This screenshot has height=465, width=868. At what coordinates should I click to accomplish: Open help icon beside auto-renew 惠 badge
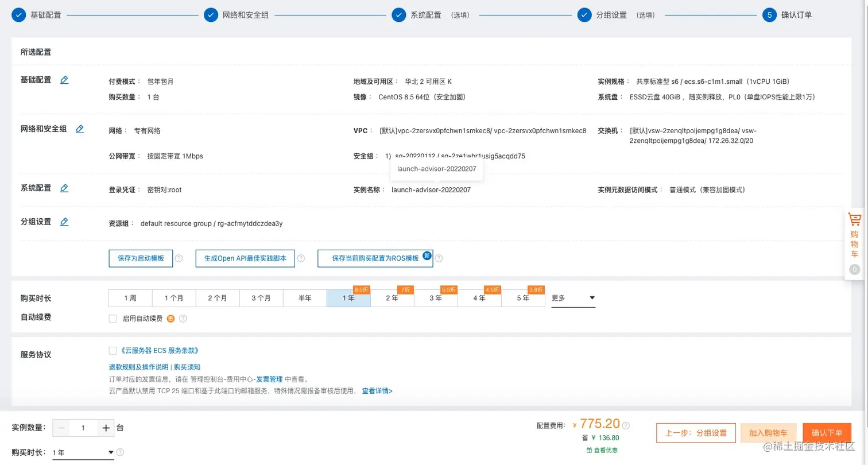(183, 319)
